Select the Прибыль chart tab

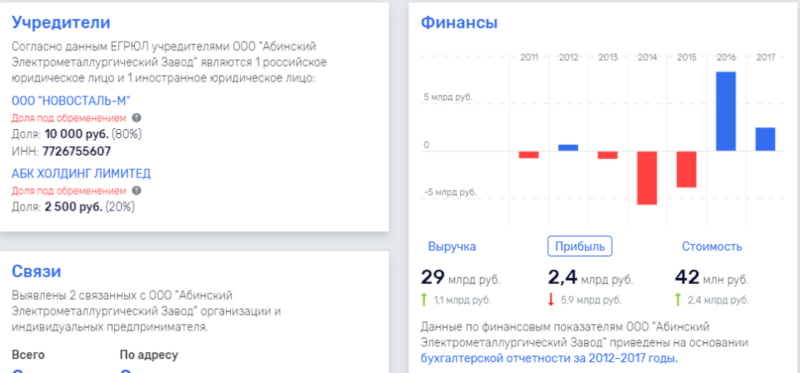[x=580, y=247]
